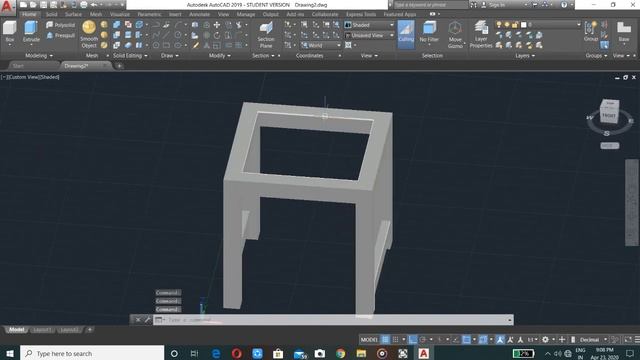The height and width of the screenshot is (360, 640).
Task: Toggle the layer on/off lightbulb icon
Action: coord(499,25)
